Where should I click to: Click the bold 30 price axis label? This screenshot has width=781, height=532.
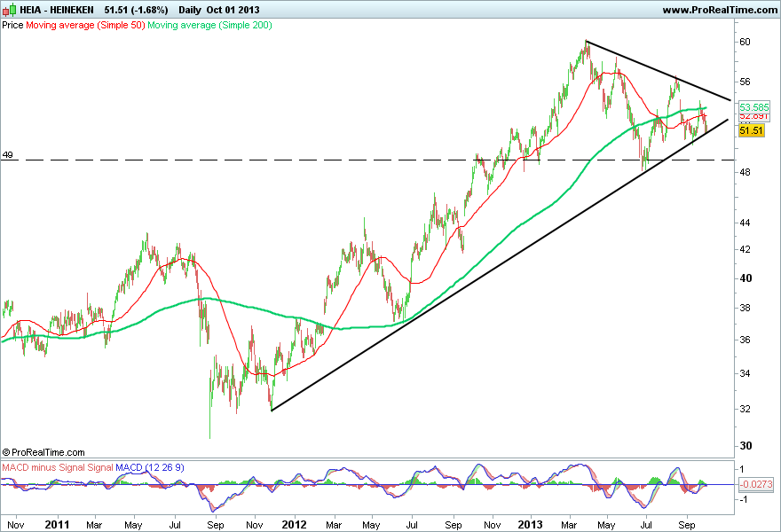coord(745,446)
